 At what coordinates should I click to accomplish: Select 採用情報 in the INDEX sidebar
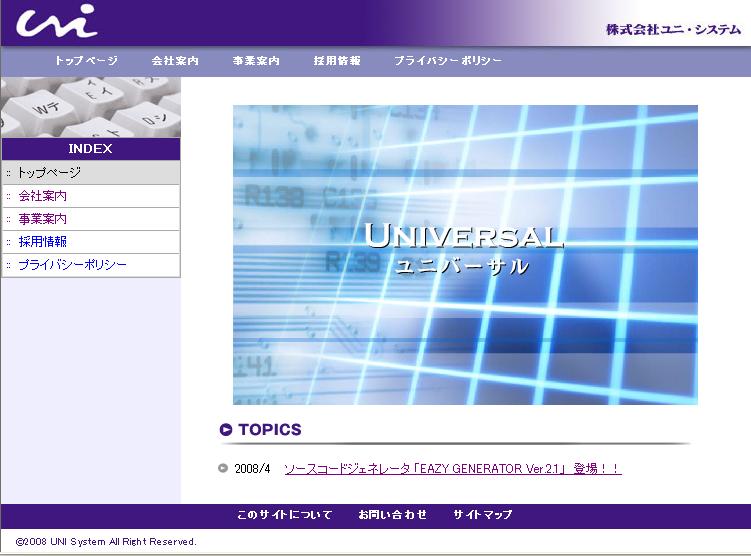tap(91, 242)
